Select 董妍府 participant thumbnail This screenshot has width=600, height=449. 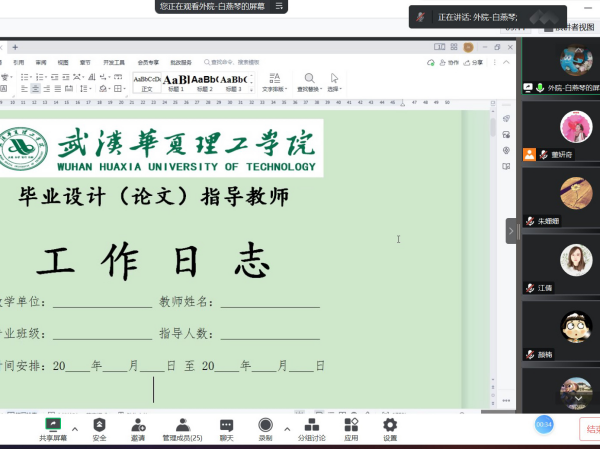[x=561, y=132]
